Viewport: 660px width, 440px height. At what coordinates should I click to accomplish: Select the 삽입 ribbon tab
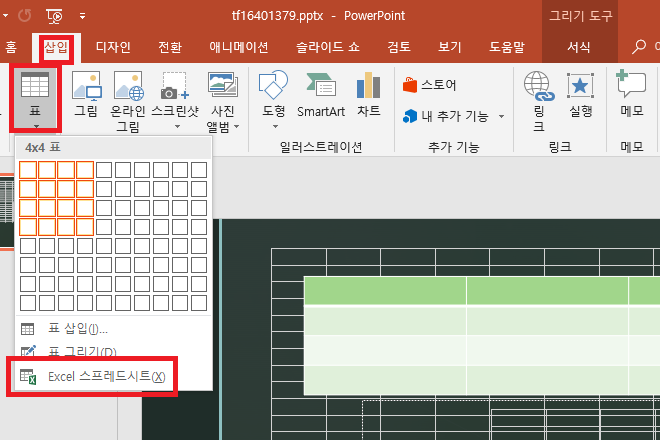[x=56, y=47]
